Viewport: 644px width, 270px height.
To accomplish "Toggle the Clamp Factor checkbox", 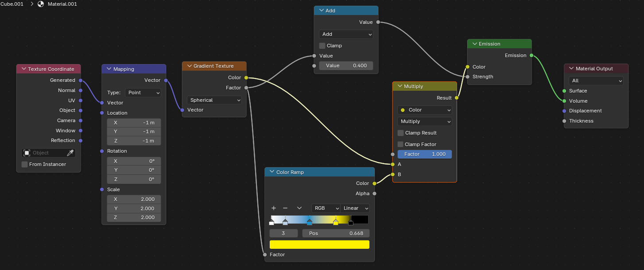I will click(400, 144).
